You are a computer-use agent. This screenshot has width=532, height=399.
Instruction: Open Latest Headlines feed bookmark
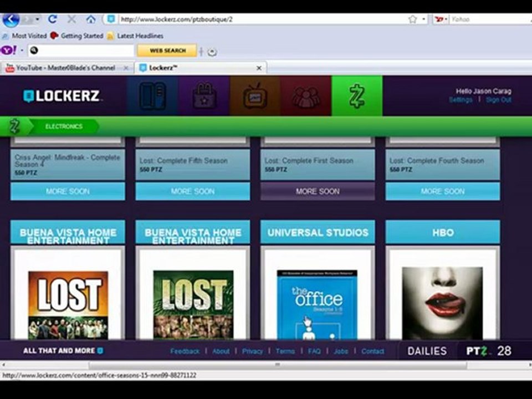tap(135, 35)
